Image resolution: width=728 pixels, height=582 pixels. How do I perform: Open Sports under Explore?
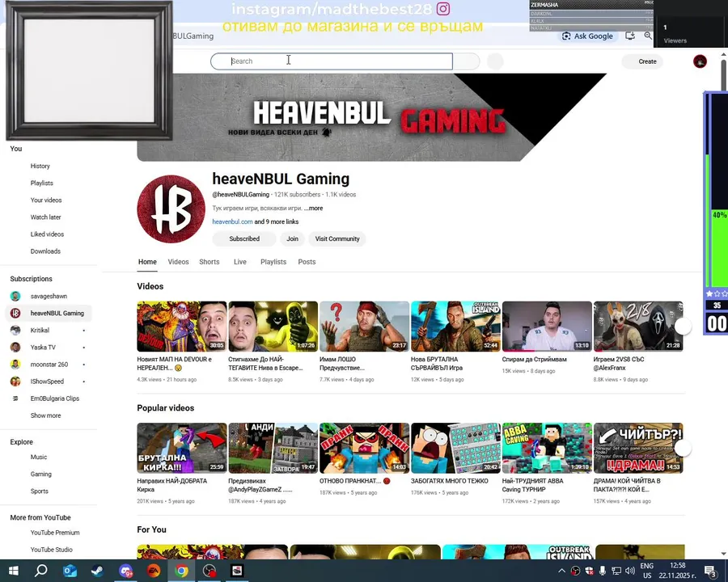[39, 491]
